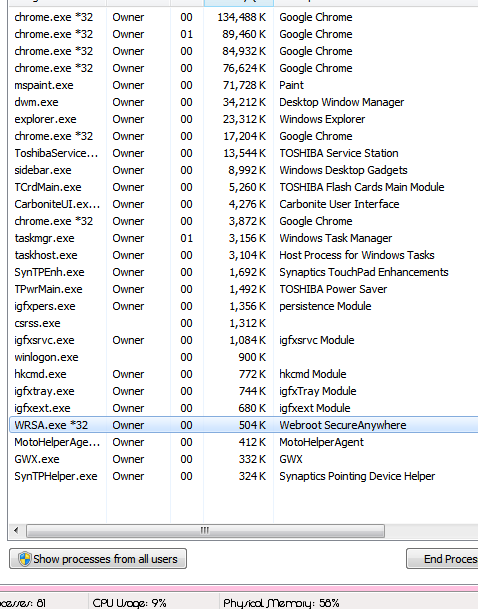The height and width of the screenshot is (609, 478).
Task: Select the igfxtray.exe process name
Action: pos(44,391)
